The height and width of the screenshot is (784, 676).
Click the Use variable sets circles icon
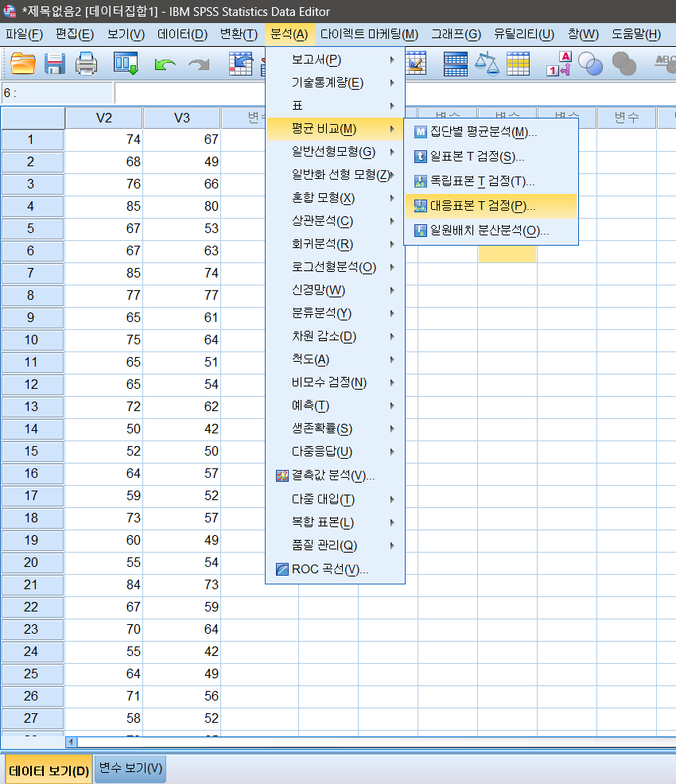(x=590, y=64)
